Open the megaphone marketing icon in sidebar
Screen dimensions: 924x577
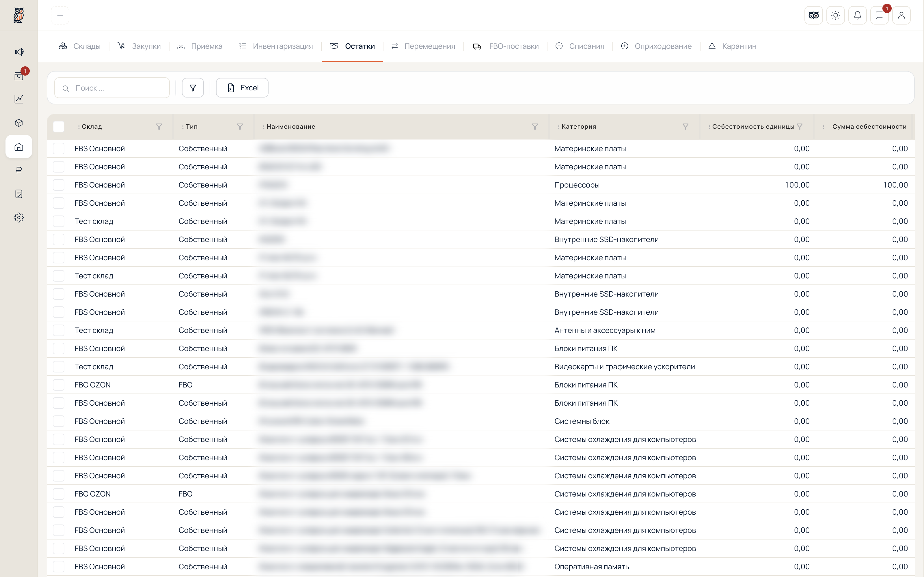coord(19,52)
